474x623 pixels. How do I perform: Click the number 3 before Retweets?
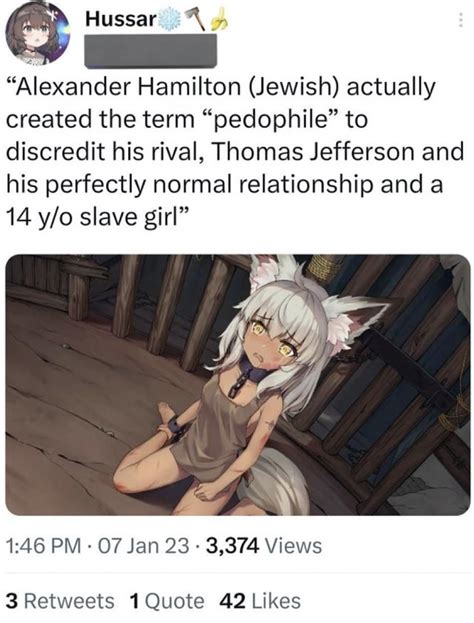click(12, 601)
